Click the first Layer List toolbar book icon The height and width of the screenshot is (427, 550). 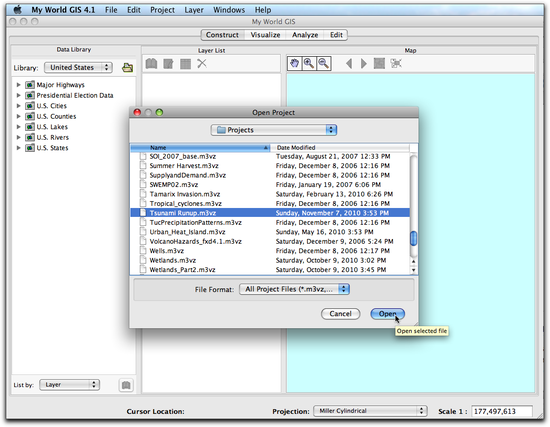coord(151,64)
